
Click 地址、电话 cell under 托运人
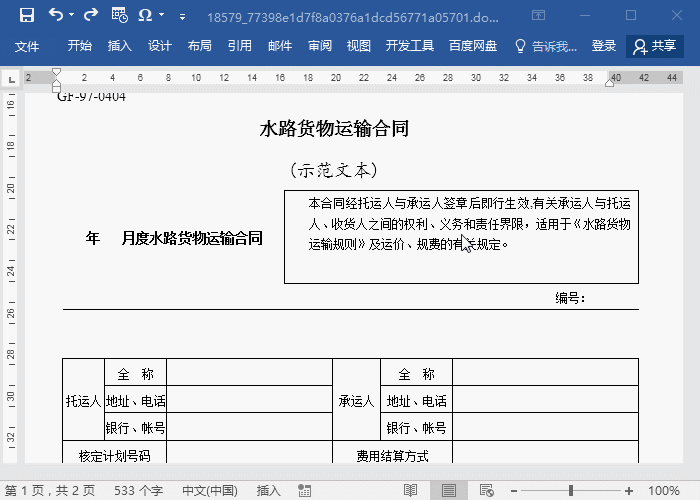(x=135, y=401)
